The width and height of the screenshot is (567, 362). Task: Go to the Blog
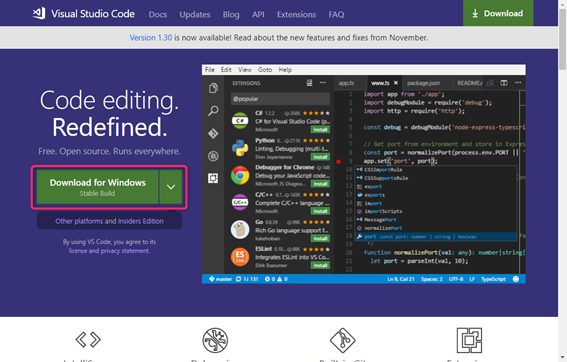(231, 14)
